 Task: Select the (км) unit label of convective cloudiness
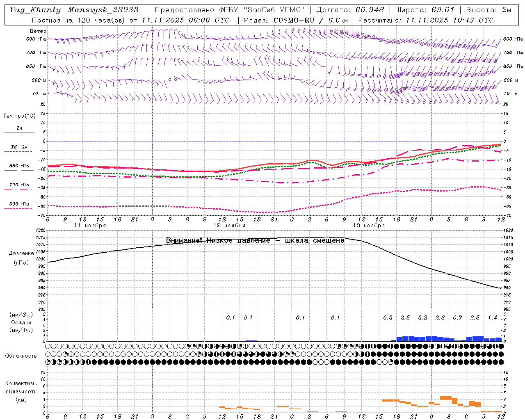point(21,399)
